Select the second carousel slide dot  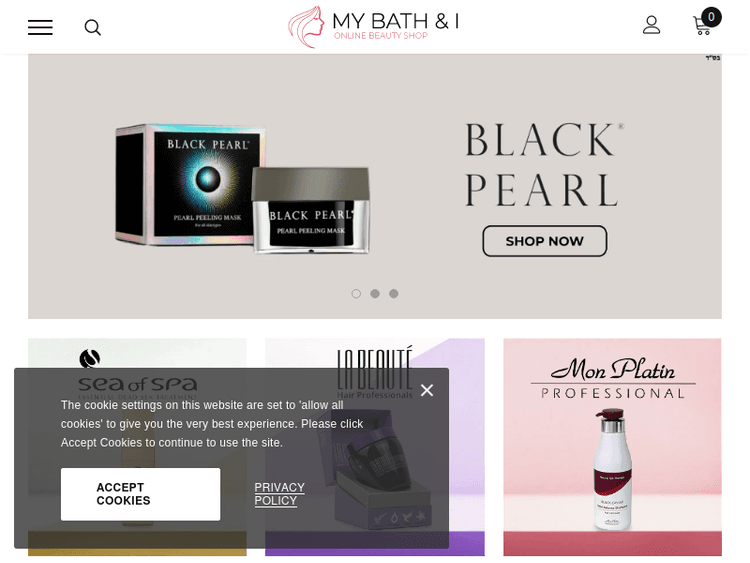375,294
